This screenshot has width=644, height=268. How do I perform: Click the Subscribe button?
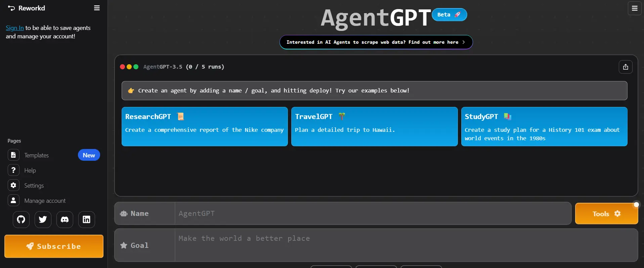pyautogui.click(x=54, y=246)
